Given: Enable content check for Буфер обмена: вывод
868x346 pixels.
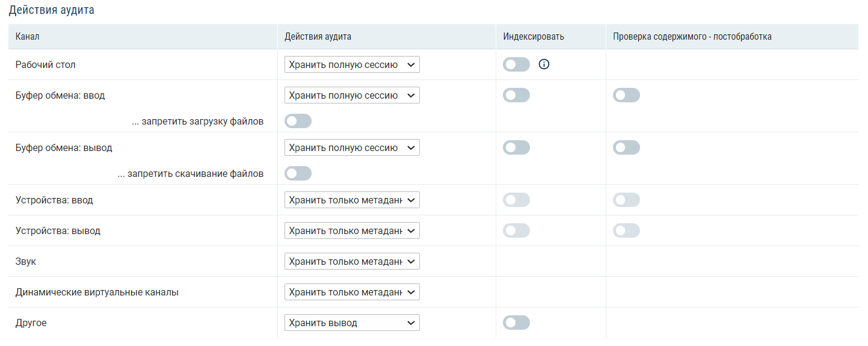Looking at the screenshot, I should point(626,147).
